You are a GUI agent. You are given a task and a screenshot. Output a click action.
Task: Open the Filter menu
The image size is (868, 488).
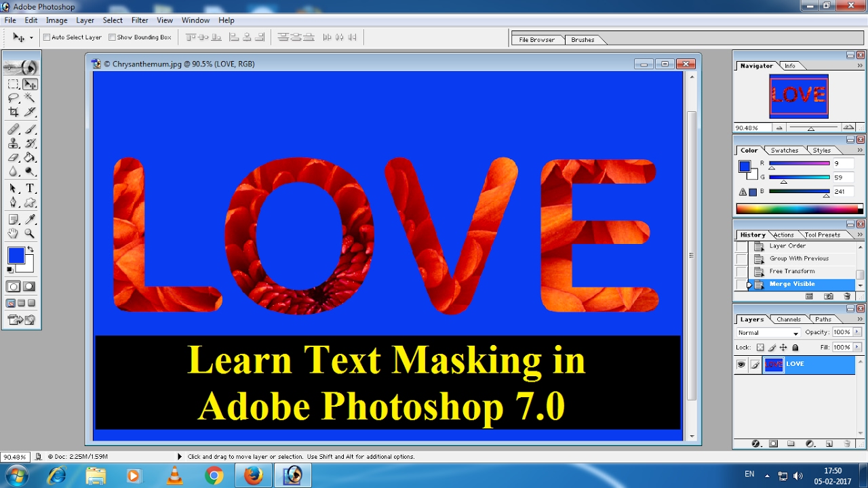140,20
